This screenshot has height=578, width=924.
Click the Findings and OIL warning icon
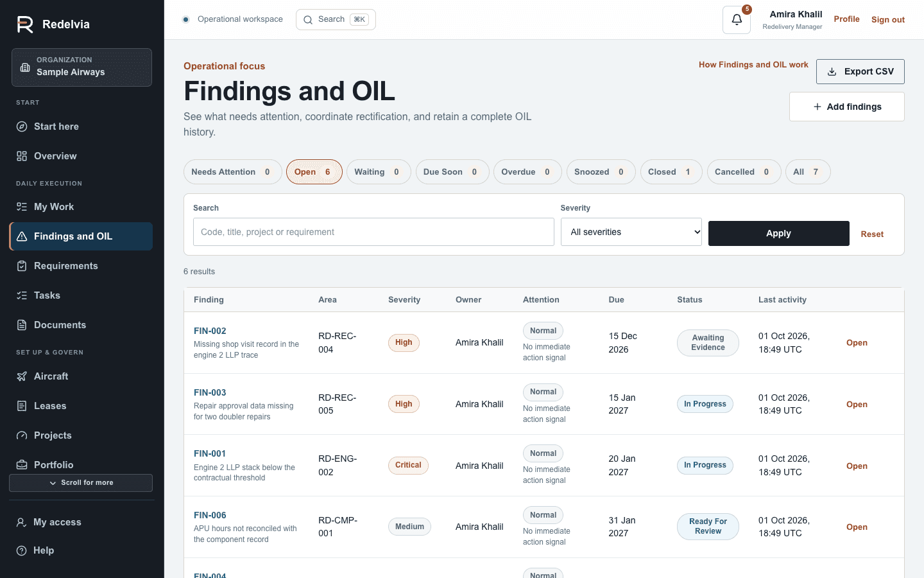(22, 236)
